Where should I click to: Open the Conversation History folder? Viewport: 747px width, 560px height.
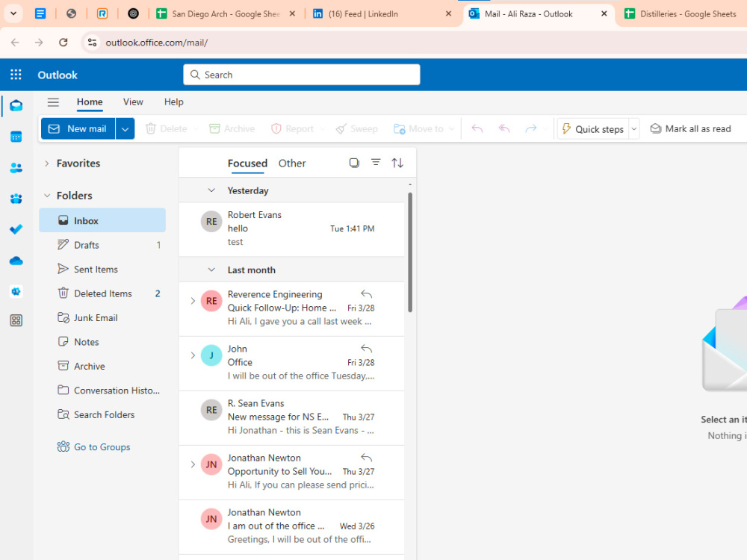pos(102,391)
